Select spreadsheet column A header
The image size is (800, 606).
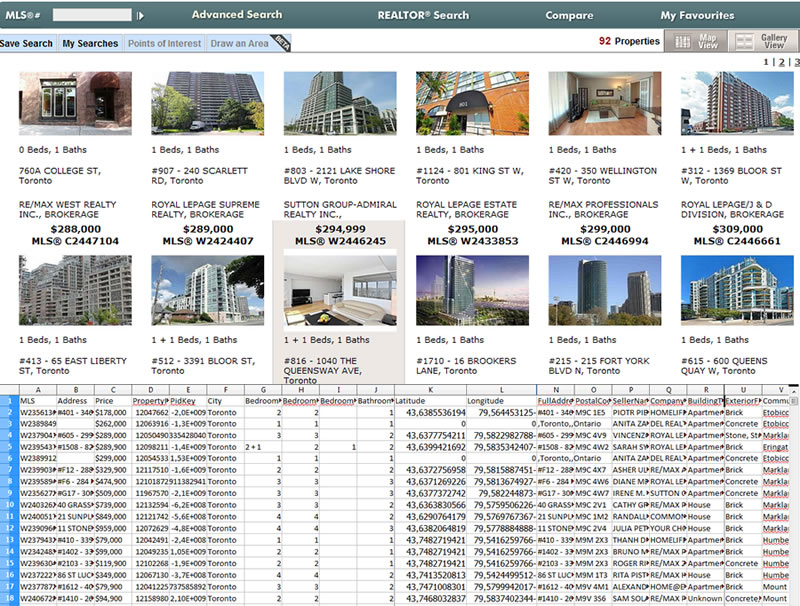click(x=38, y=390)
